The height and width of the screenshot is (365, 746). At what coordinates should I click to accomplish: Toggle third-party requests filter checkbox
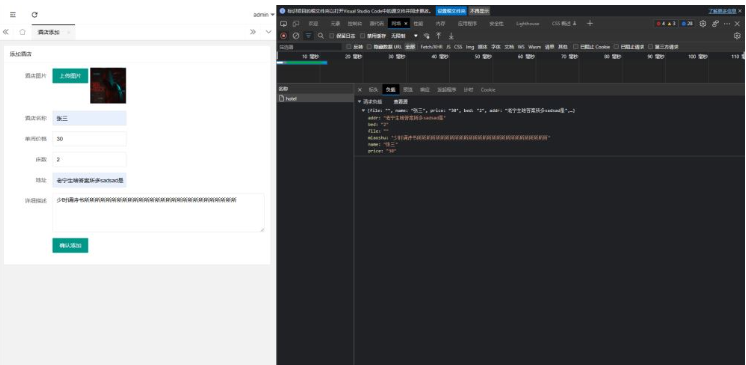coord(650,47)
